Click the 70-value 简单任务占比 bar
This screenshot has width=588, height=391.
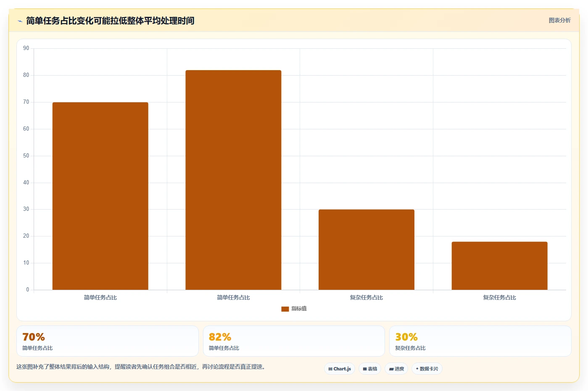[x=100, y=196]
